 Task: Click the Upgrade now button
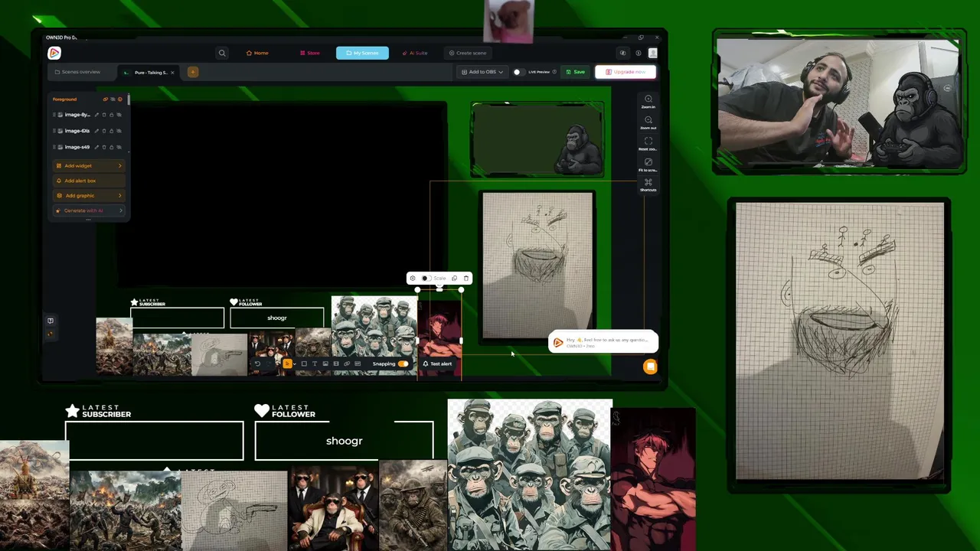626,72
